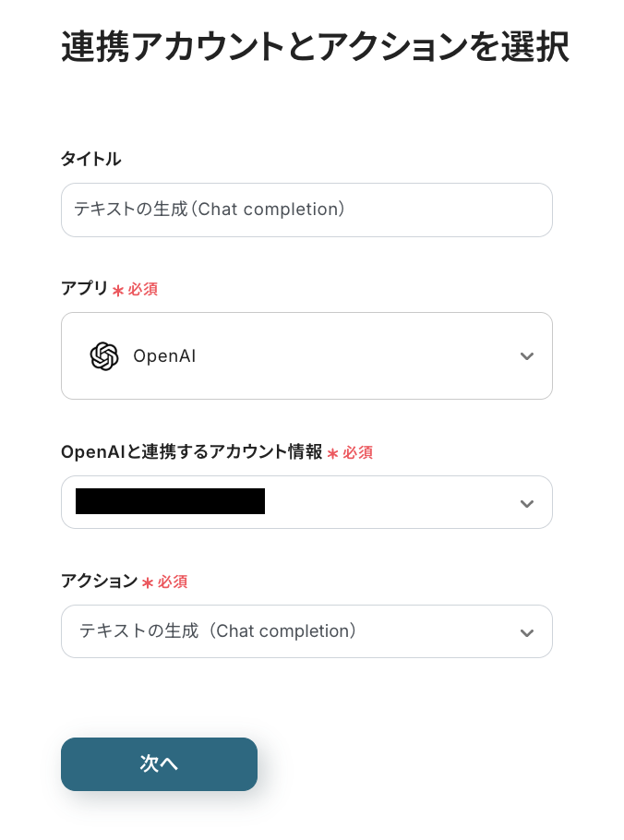The height and width of the screenshot is (840, 624).
Task: Click the red asterisk beside OpenAIと連携するアカウント情報
Action: pyautogui.click(x=332, y=453)
